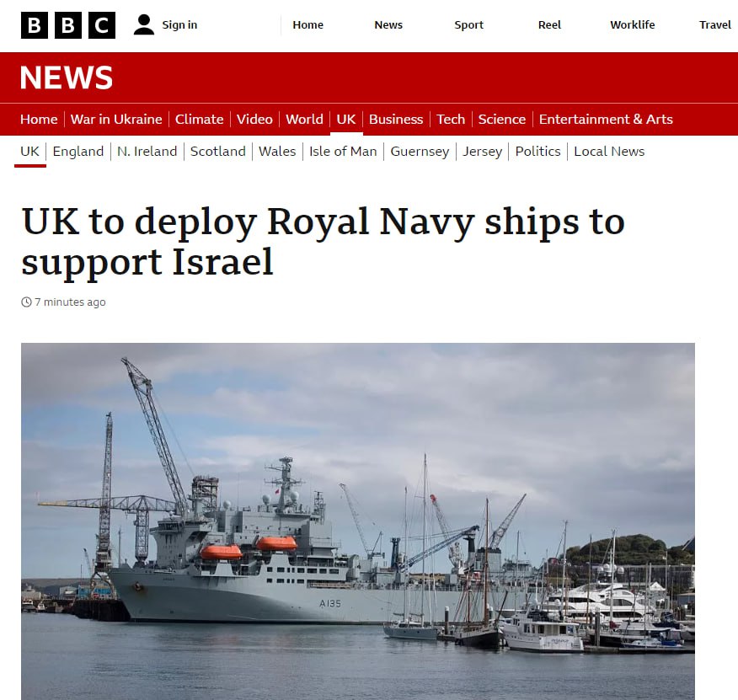Select the Isle of Man sub-section
Viewport: 738px width, 700px height.
(343, 152)
